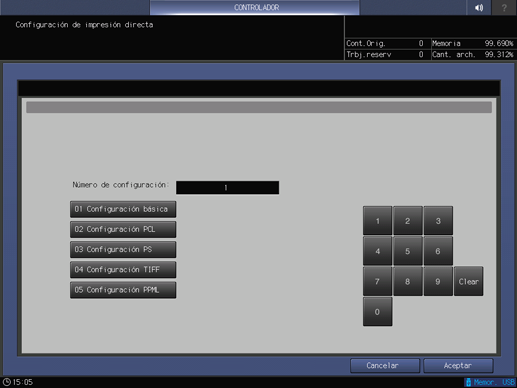Tap keypad digit 8
The image size is (517, 388).
[x=408, y=281]
